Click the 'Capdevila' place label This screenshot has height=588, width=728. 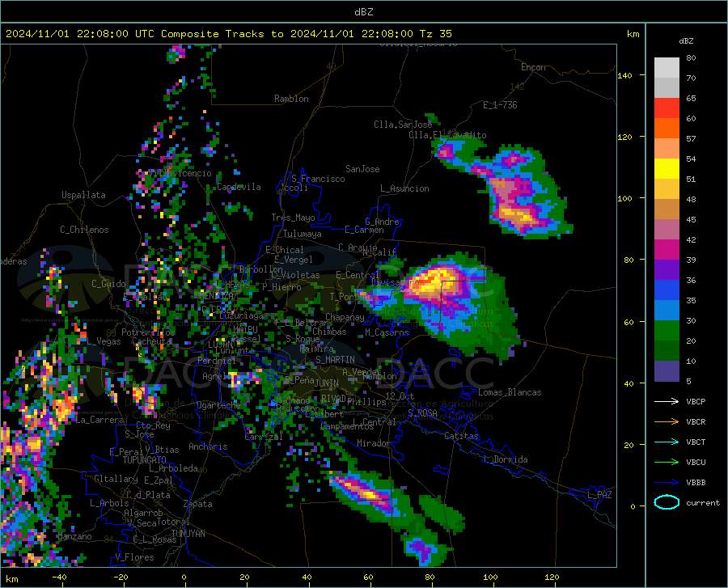[239, 187]
